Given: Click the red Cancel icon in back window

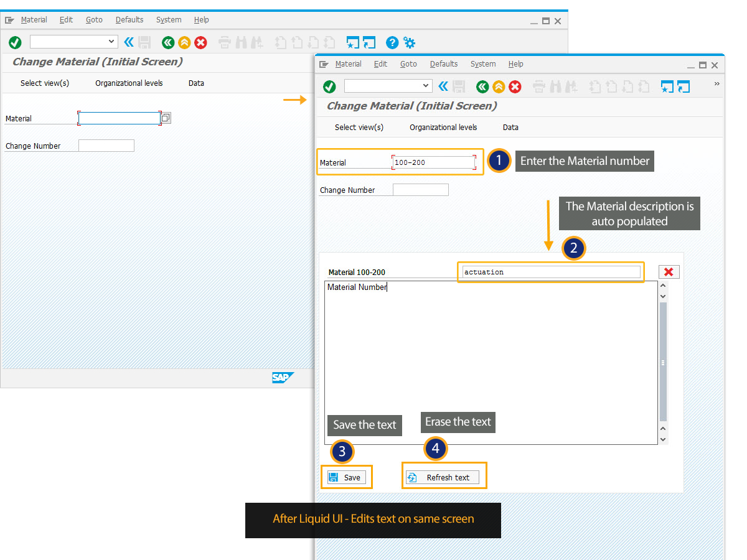Looking at the screenshot, I should coord(200,42).
